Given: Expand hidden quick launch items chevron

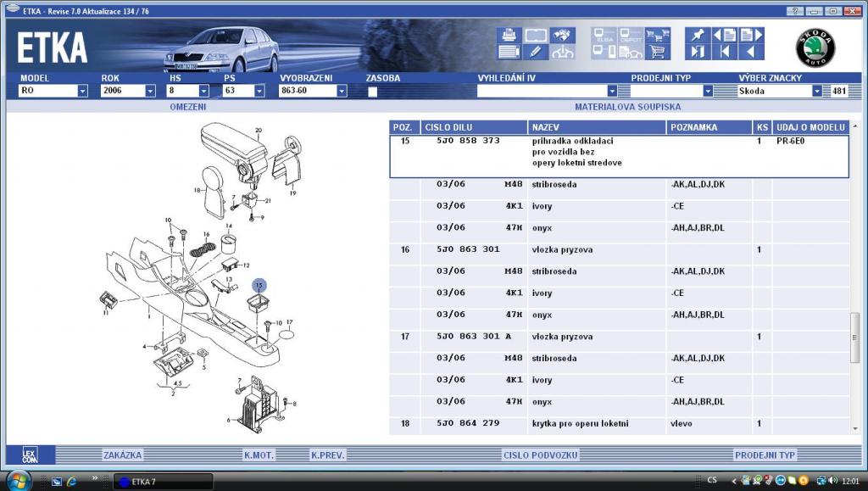Looking at the screenshot, I should pos(95,477).
